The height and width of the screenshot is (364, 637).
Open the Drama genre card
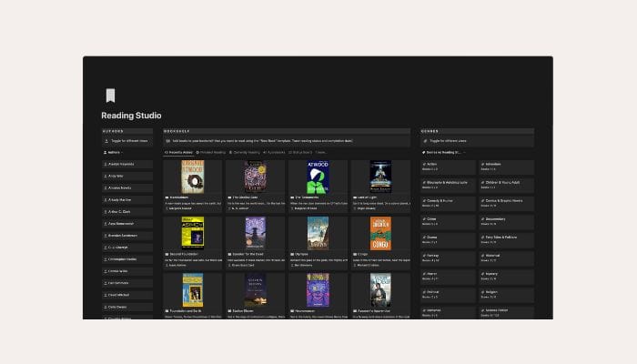[448, 239]
